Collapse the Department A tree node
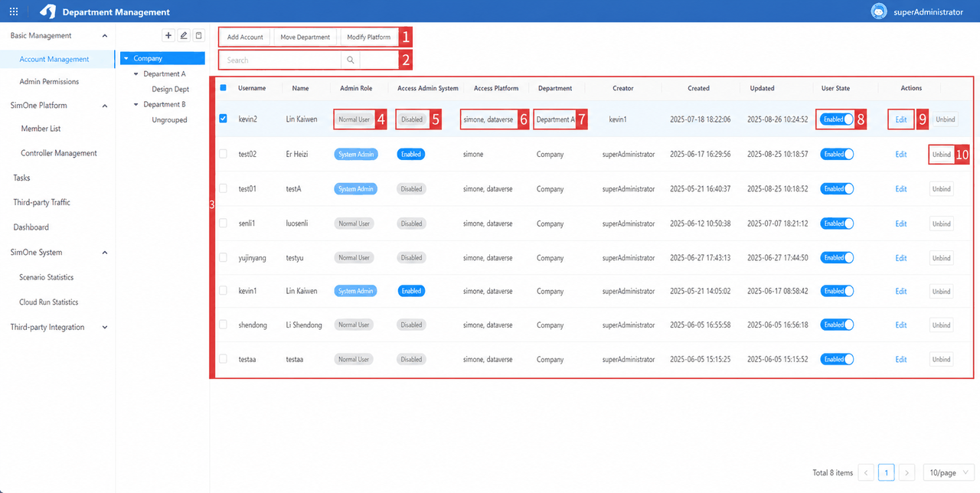 pyautogui.click(x=136, y=74)
